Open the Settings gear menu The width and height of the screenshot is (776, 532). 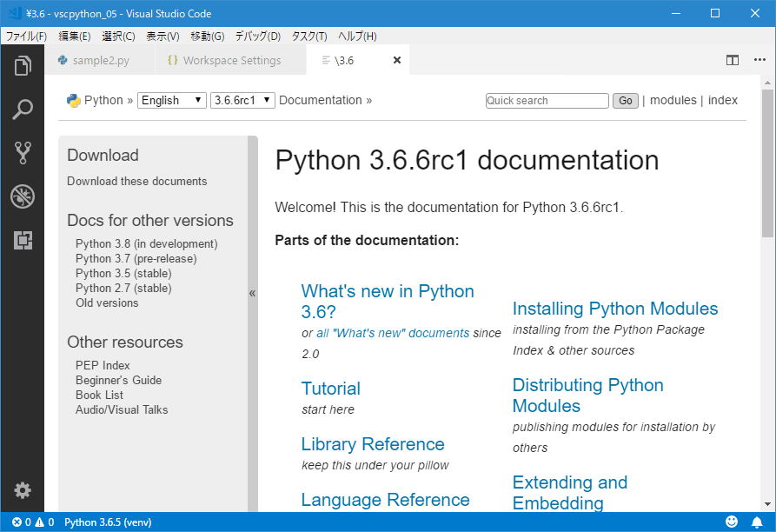click(x=23, y=490)
